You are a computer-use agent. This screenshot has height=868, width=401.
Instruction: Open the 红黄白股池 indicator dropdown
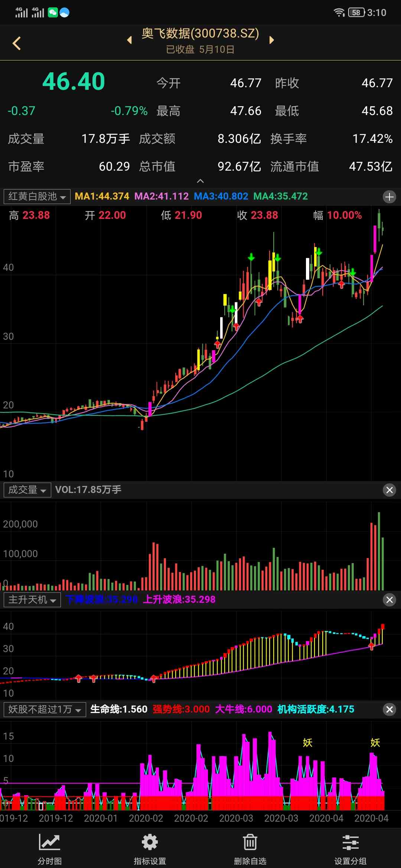pos(37,196)
